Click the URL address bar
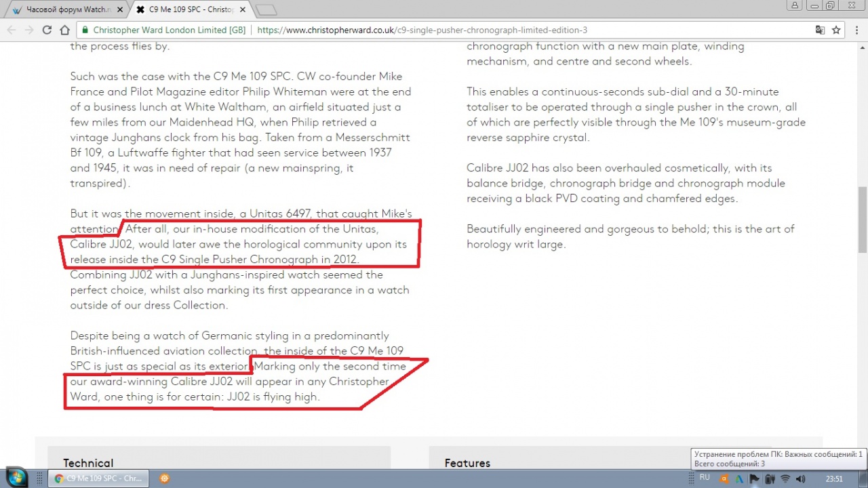868x488 pixels. [x=475, y=30]
